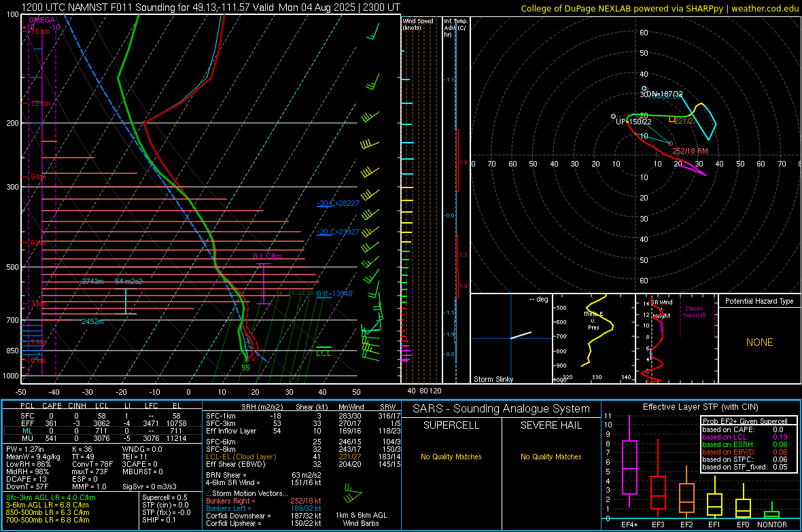The width and height of the screenshot is (802, 532).
Task: Select the SFC parcel row in the CAPE table
Action: [x=101, y=416]
